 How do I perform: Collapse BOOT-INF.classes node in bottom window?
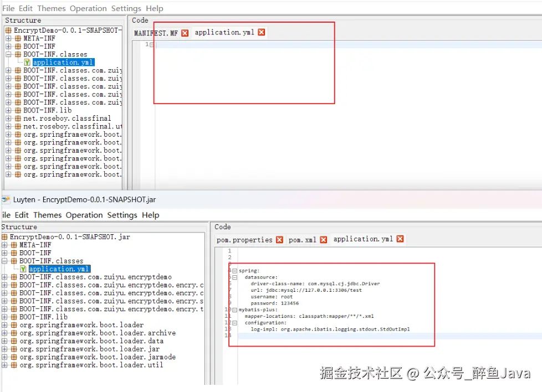point(4,261)
